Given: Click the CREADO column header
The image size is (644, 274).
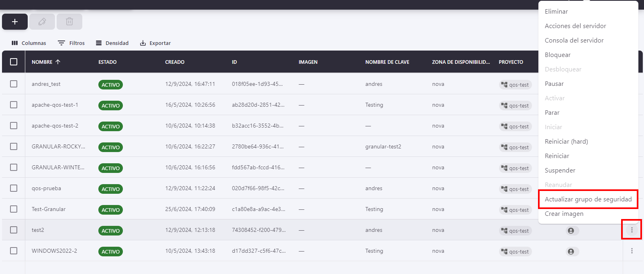Looking at the screenshot, I should (175, 62).
